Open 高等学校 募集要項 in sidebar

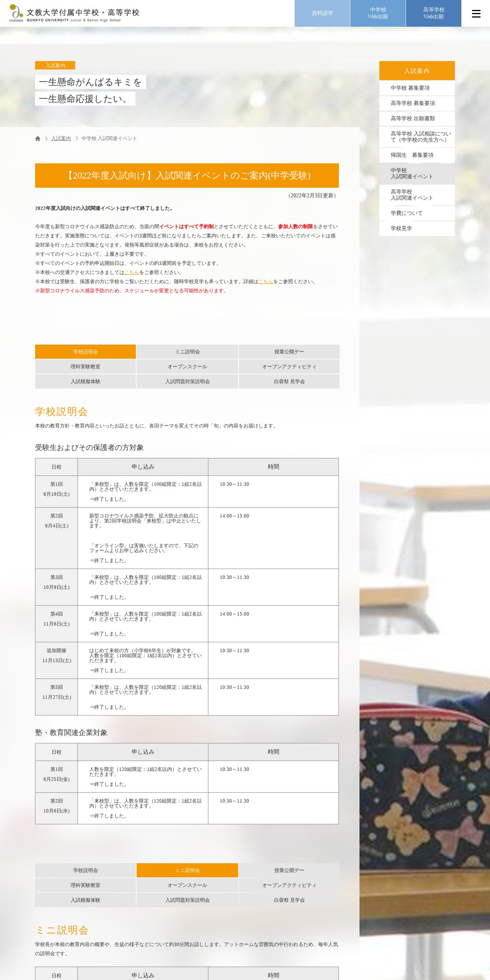pyautogui.click(x=417, y=103)
